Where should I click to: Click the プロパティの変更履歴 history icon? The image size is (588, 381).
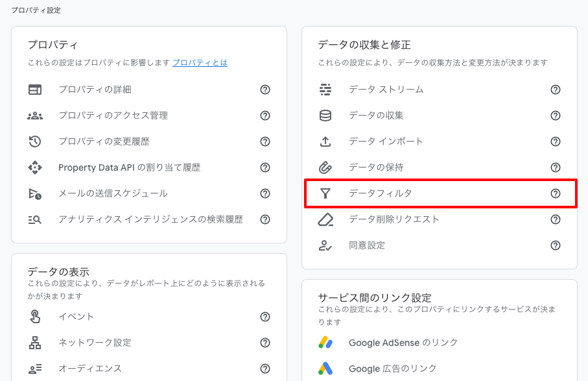pyautogui.click(x=35, y=141)
